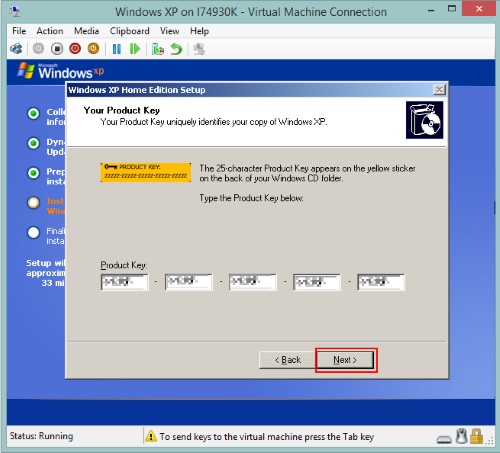The image size is (500, 453).
Task: Create a checkpoint using the toolbar icon
Action: (x=158, y=49)
